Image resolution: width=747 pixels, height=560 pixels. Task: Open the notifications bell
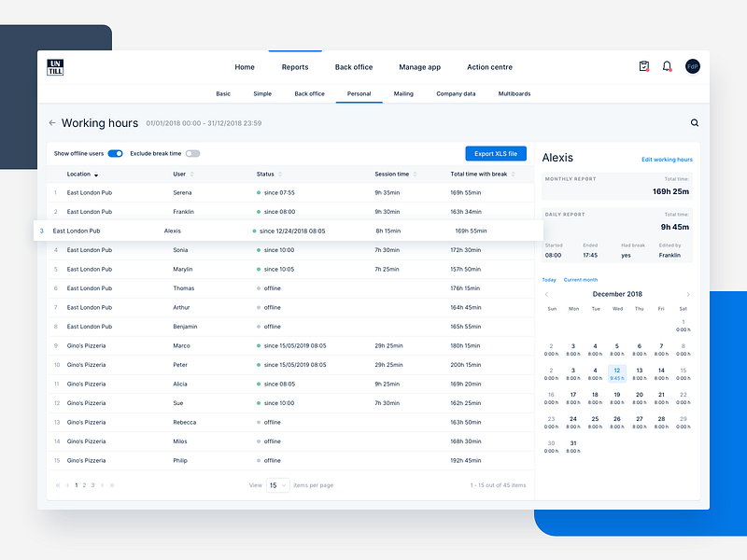tap(667, 66)
